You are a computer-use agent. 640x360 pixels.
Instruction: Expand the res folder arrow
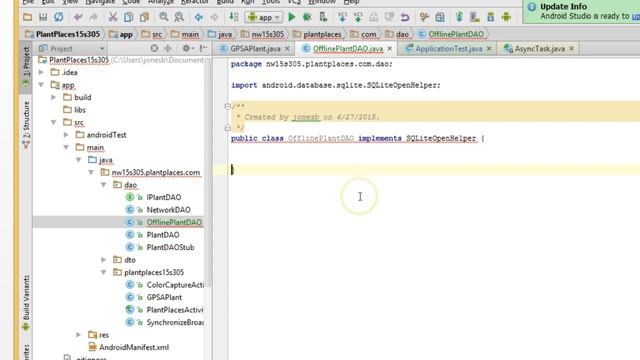point(78,335)
